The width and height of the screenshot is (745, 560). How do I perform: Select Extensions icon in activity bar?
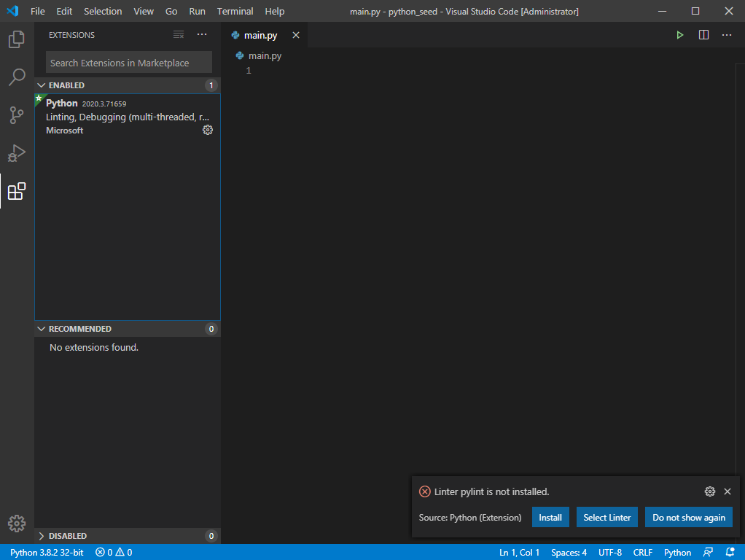17,191
